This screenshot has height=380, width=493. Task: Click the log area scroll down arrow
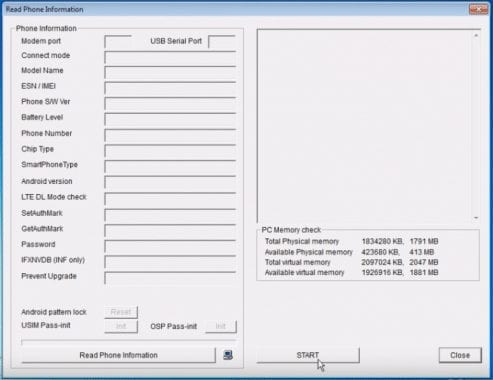tap(476, 218)
